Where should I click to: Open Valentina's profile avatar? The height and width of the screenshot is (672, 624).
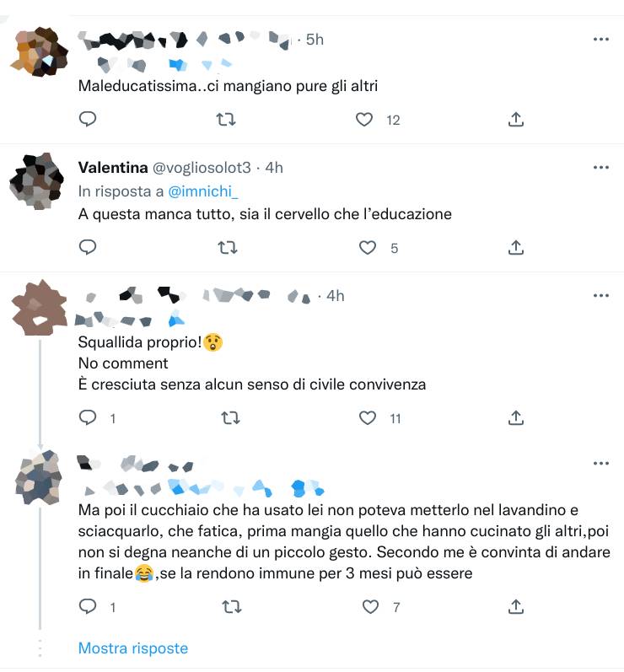click(x=37, y=180)
